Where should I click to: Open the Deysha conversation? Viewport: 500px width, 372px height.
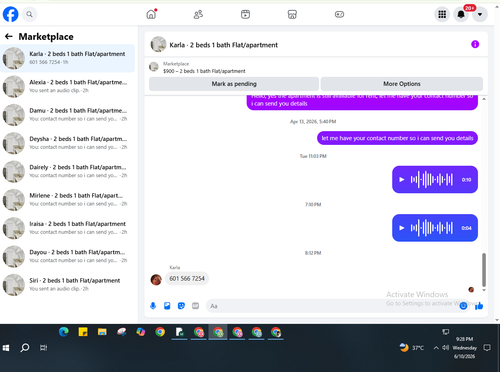click(67, 143)
